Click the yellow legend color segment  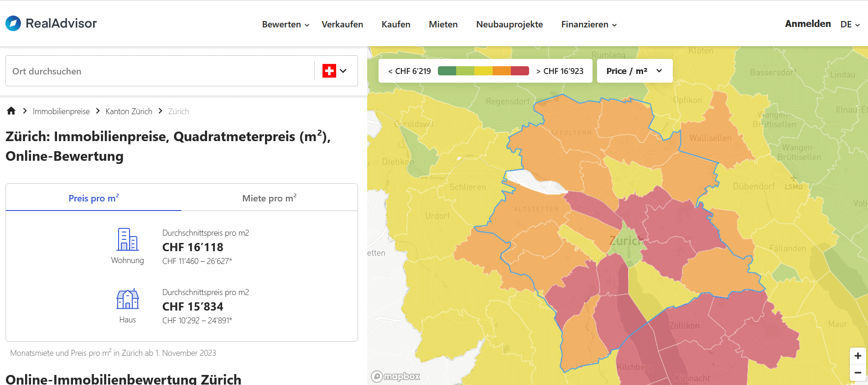click(483, 71)
